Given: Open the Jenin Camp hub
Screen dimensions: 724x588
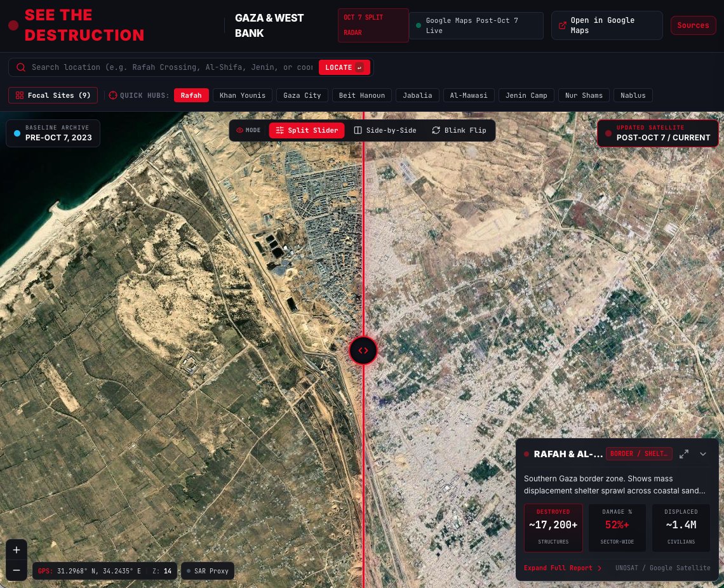Looking at the screenshot, I should point(526,95).
